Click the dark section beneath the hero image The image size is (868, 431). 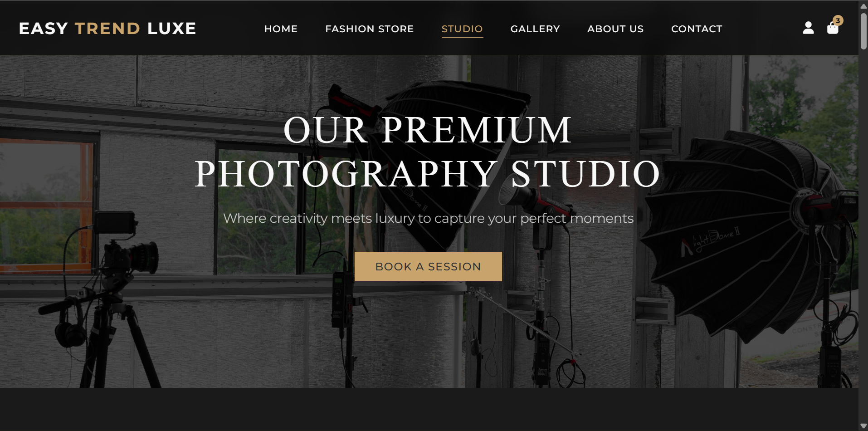click(x=429, y=409)
